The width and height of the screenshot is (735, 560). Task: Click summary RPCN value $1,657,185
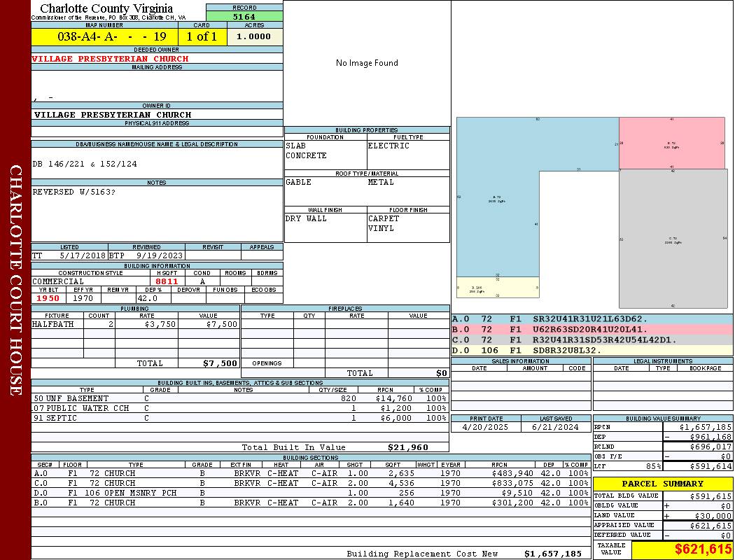(705, 427)
